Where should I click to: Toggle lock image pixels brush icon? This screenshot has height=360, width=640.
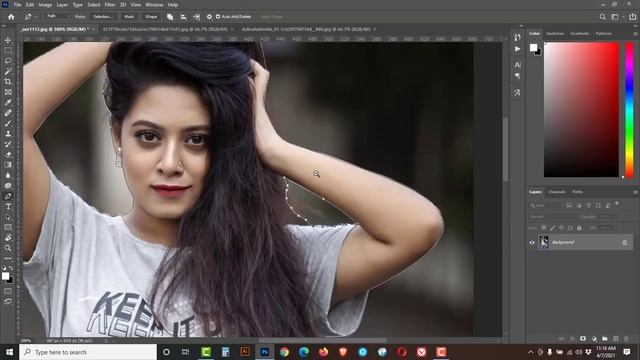tap(553, 228)
